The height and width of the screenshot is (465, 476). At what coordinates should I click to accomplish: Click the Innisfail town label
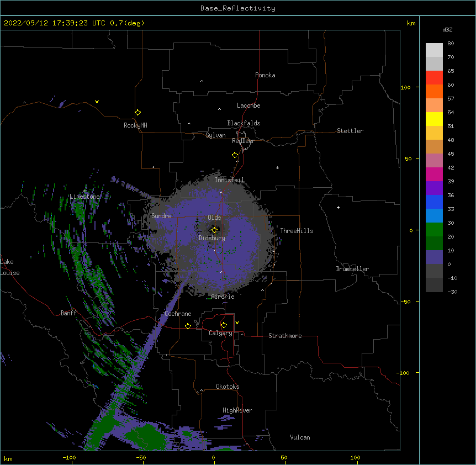[x=230, y=180]
